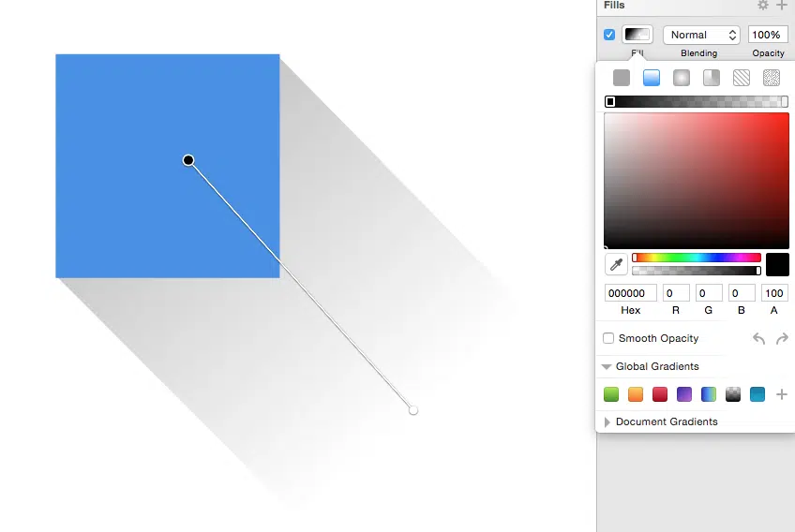Open the Fill gradient preview swatch
The width and height of the screenshot is (795, 532).
click(x=637, y=35)
